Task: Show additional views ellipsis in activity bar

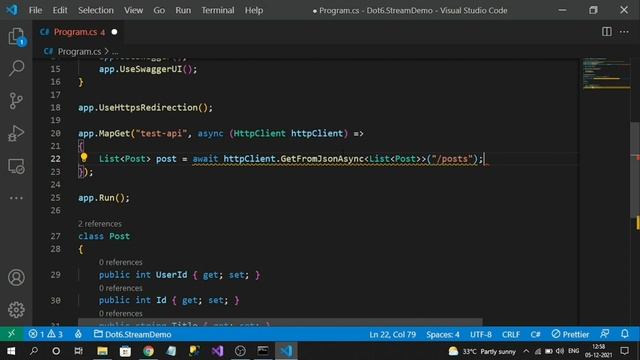Action: tap(16, 198)
